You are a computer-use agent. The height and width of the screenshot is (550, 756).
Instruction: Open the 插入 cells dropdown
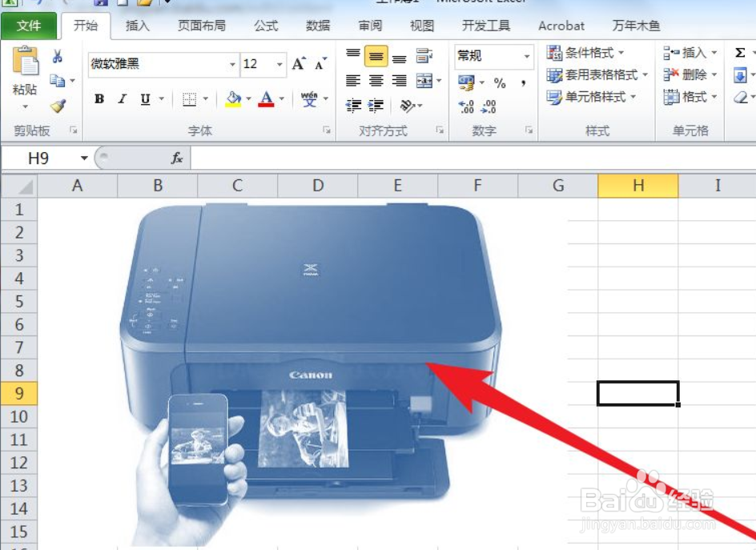pyautogui.click(x=690, y=53)
